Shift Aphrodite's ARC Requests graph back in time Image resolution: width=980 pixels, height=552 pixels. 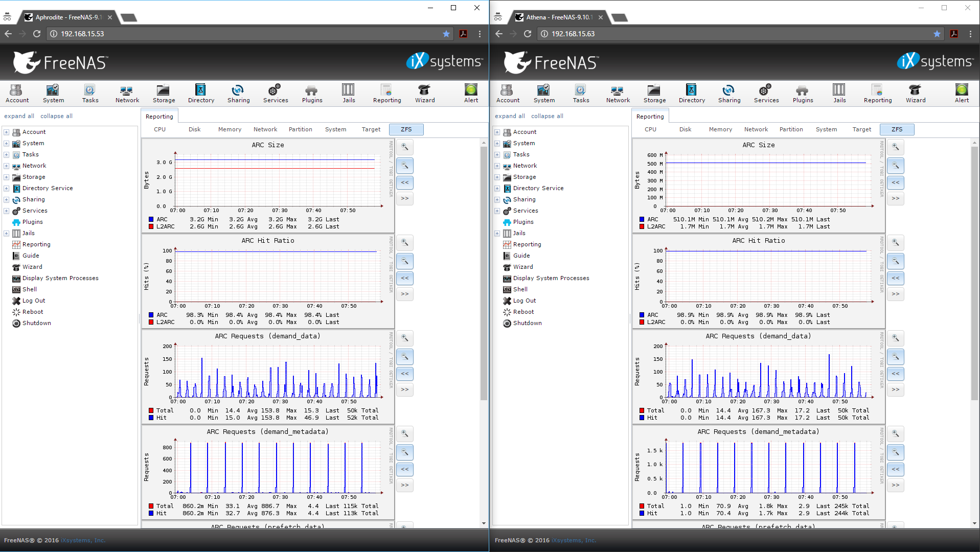pos(404,374)
